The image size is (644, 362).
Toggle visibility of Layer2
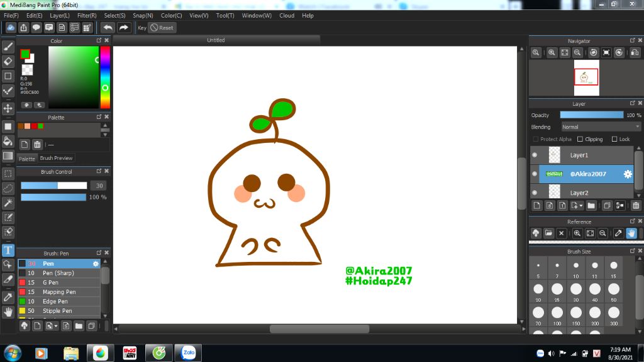[x=535, y=193]
